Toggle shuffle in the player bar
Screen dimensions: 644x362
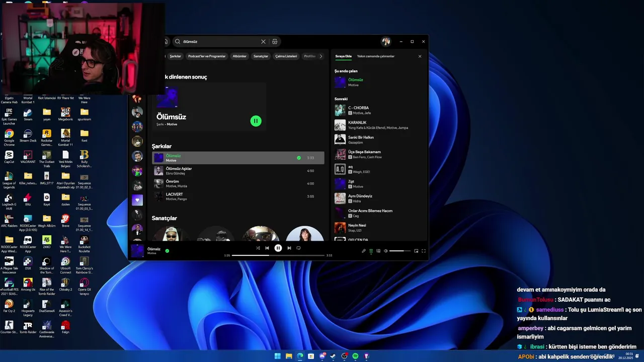tap(258, 248)
